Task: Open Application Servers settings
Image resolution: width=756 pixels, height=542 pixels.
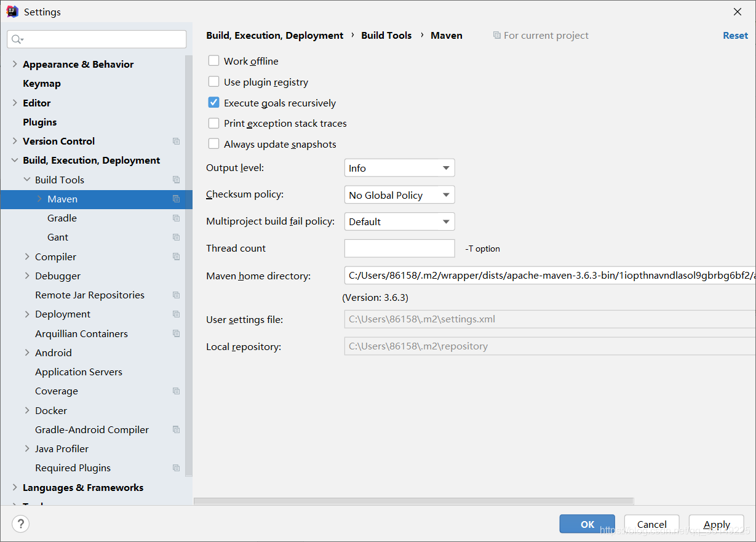Action: coord(79,372)
